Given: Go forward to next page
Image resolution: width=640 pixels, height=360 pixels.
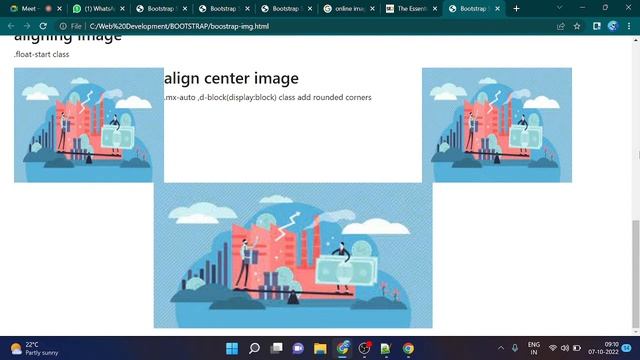Looking at the screenshot, I should coord(27,26).
